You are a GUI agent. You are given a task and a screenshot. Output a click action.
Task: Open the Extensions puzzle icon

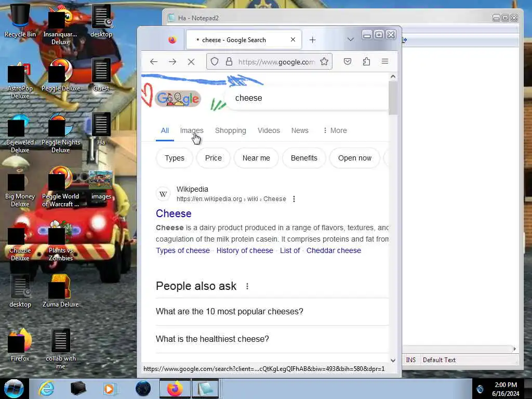point(366,61)
